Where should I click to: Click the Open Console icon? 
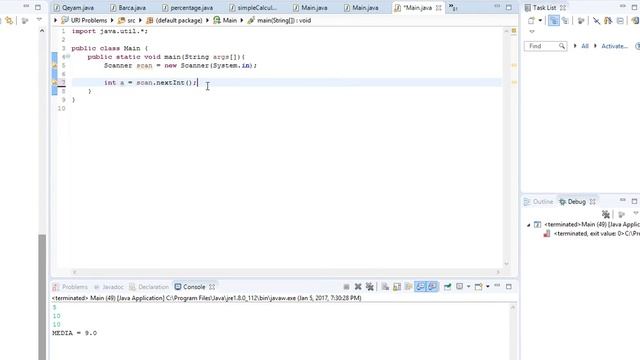478,287
